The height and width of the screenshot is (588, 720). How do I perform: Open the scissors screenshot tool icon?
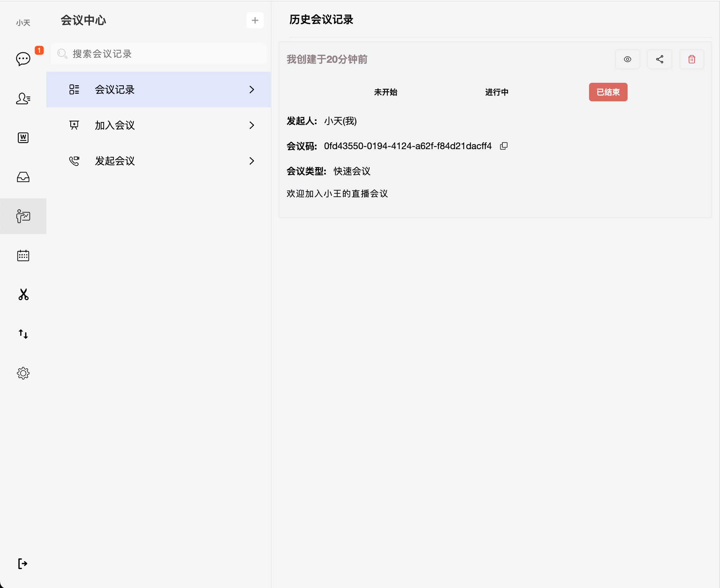click(x=23, y=295)
